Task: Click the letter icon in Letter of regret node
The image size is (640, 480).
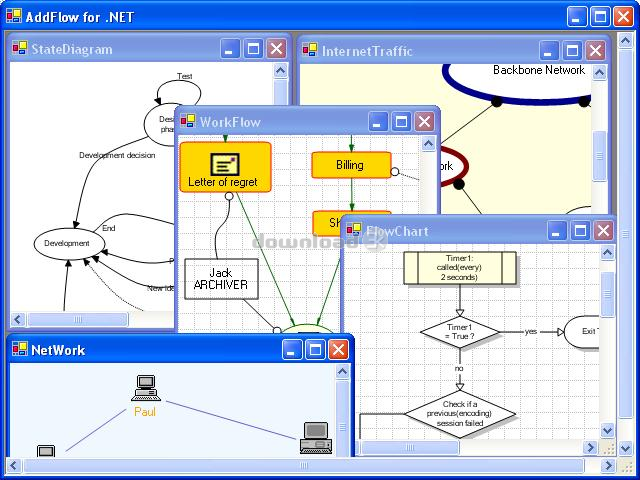Action: pyautogui.click(x=225, y=164)
